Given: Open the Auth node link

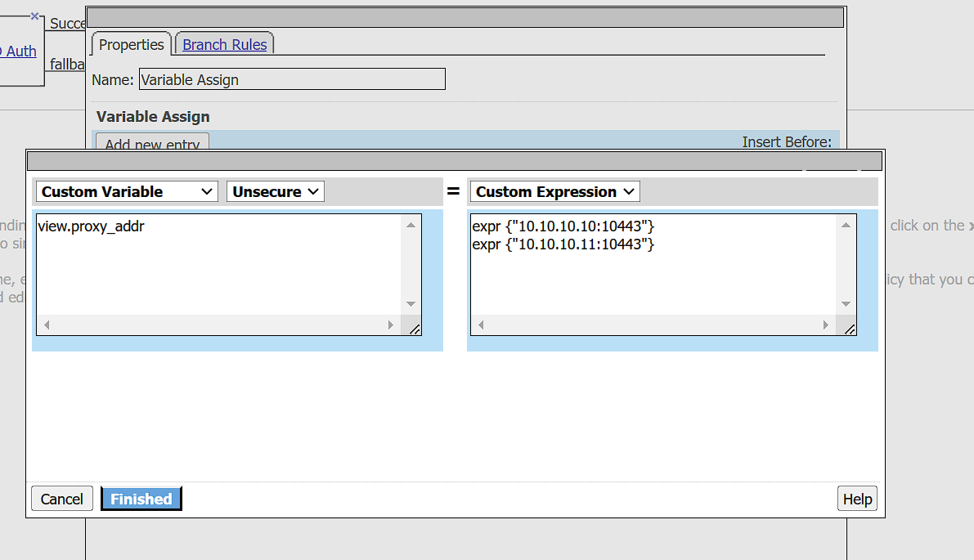Looking at the screenshot, I should pos(18,51).
